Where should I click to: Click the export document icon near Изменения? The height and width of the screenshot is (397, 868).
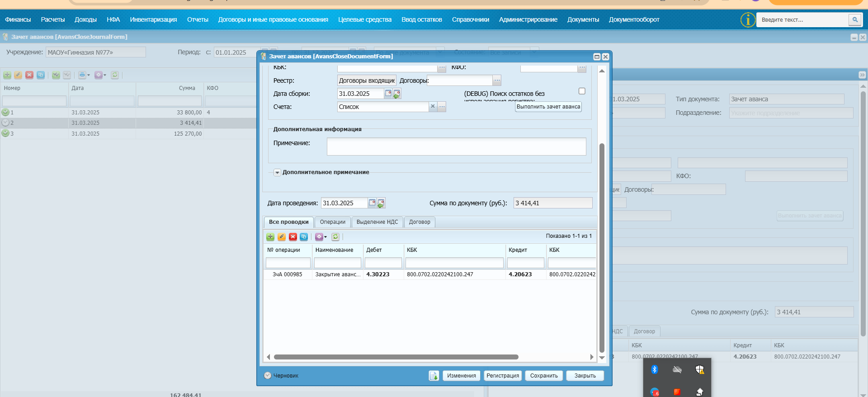(434, 376)
